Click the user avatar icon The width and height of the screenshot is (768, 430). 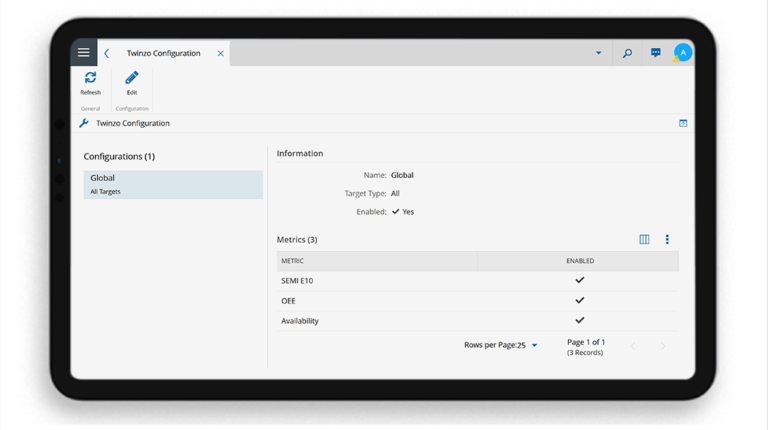(x=683, y=53)
